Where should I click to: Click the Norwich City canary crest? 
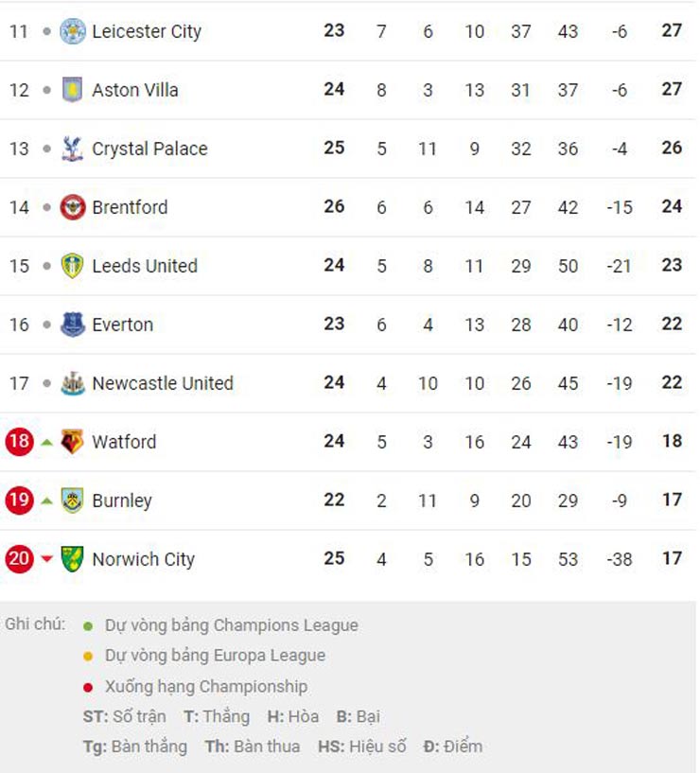click(73, 559)
